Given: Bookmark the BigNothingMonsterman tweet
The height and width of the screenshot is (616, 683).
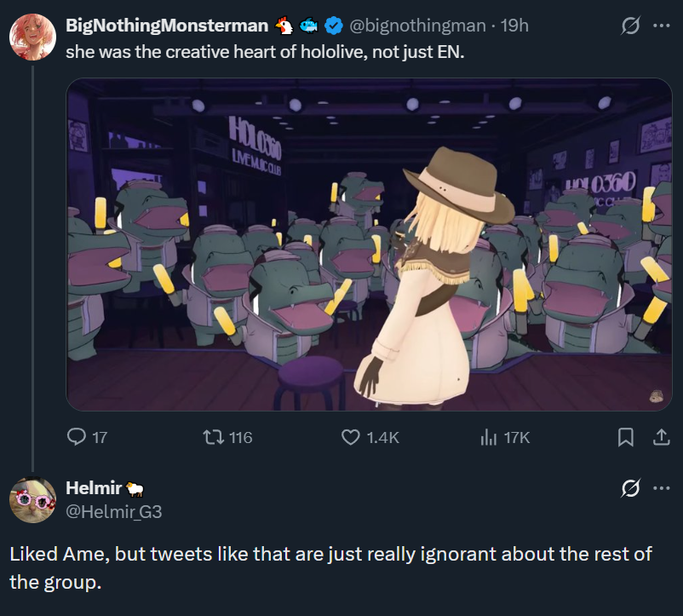Looking at the screenshot, I should [625, 437].
